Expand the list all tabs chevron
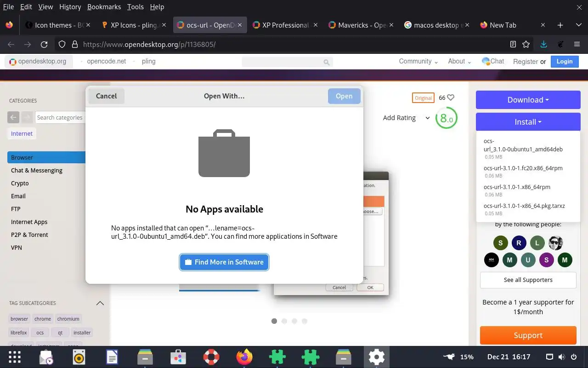Viewport: 588px width, 368px height. tap(579, 25)
